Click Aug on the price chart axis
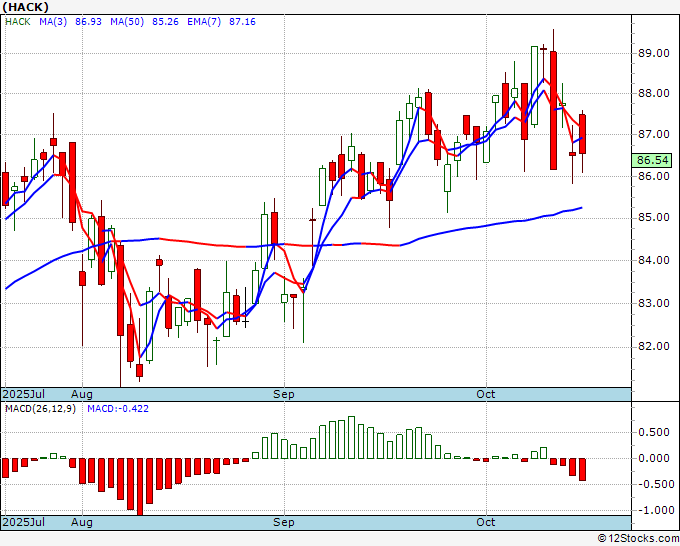680x546 pixels. (x=82, y=394)
